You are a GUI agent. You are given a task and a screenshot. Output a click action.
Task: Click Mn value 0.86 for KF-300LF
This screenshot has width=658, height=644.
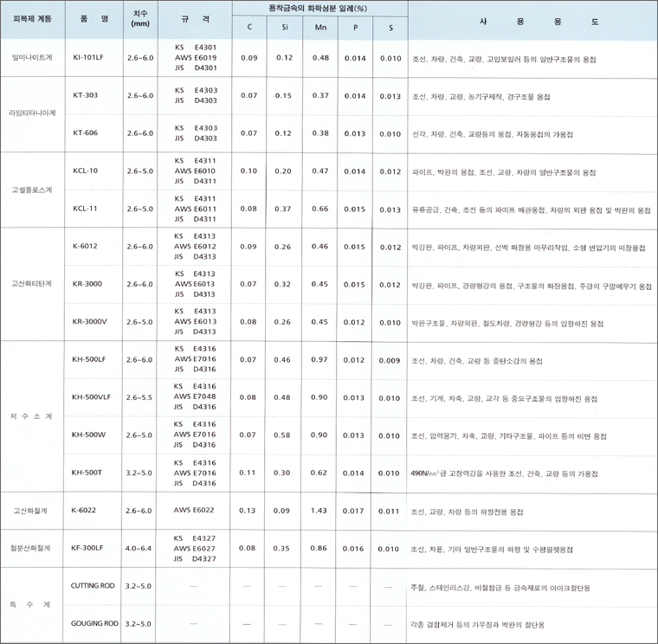[319, 548]
